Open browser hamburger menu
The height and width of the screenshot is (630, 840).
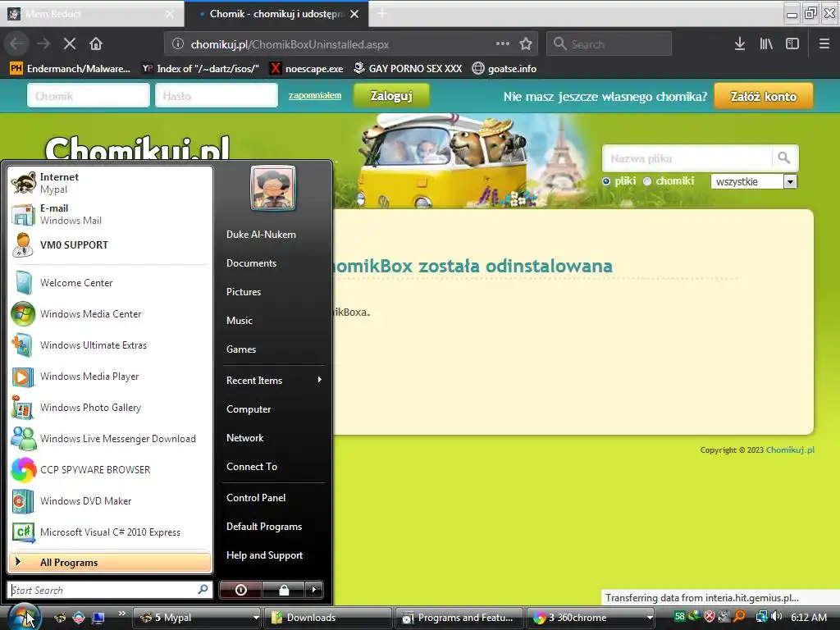point(824,44)
